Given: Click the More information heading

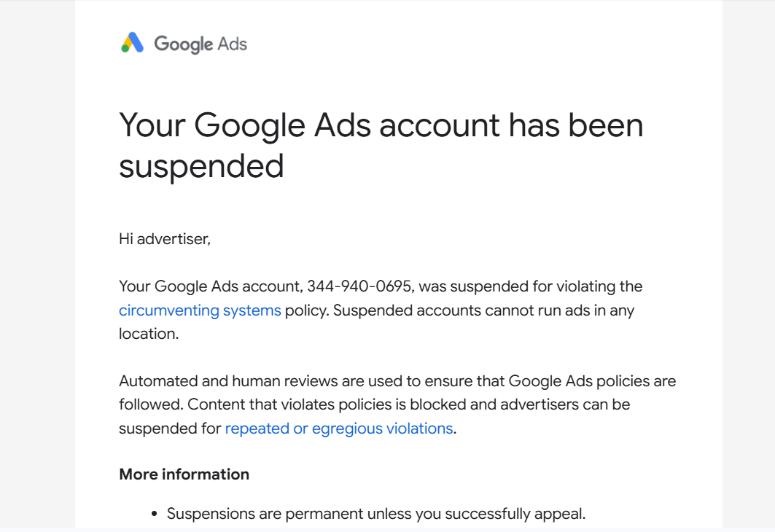Looking at the screenshot, I should click(x=184, y=474).
